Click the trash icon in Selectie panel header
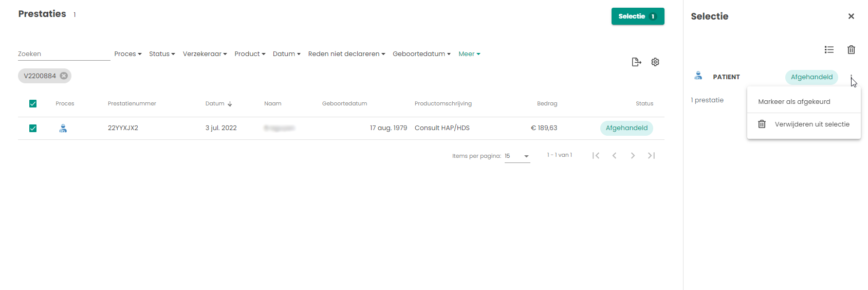This screenshot has width=868, height=290. (x=851, y=50)
